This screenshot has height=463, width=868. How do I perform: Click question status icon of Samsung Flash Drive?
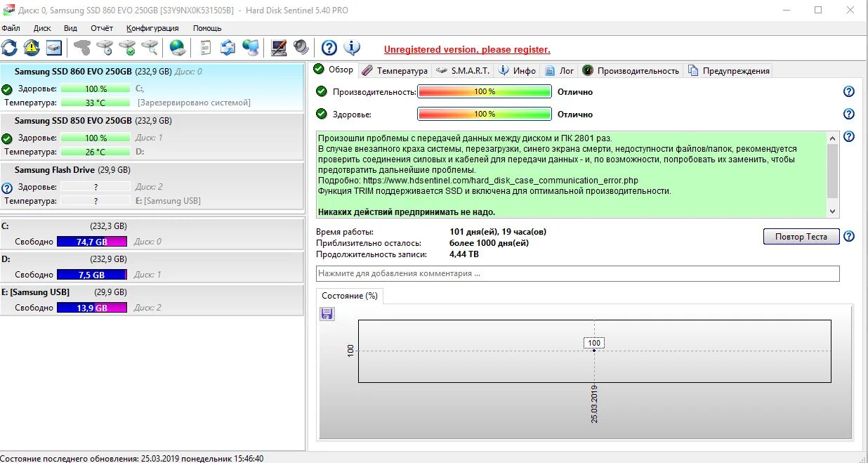click(7, 188)
